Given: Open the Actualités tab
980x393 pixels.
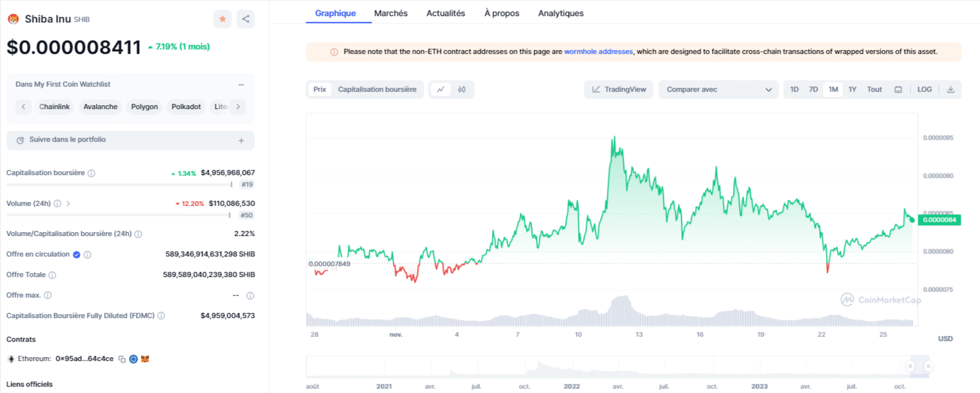Looking at the screenshot, I should pyautogui.click(x=445, y=13).
